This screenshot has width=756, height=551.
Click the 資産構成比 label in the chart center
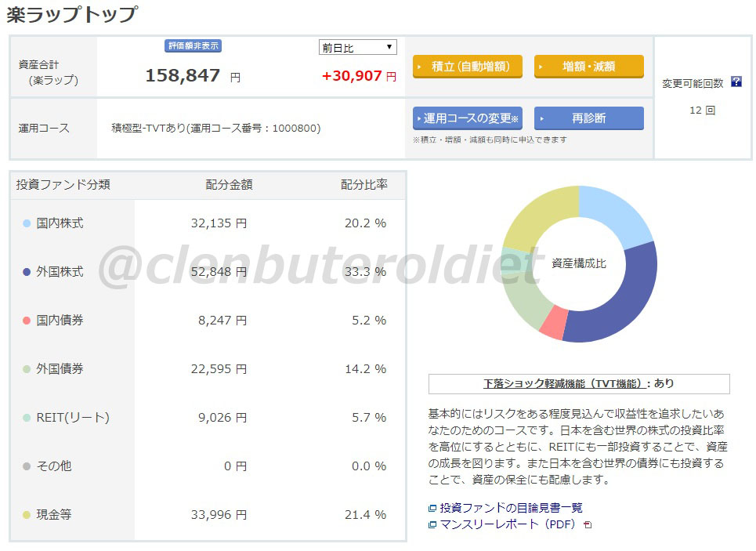(579, 263)
